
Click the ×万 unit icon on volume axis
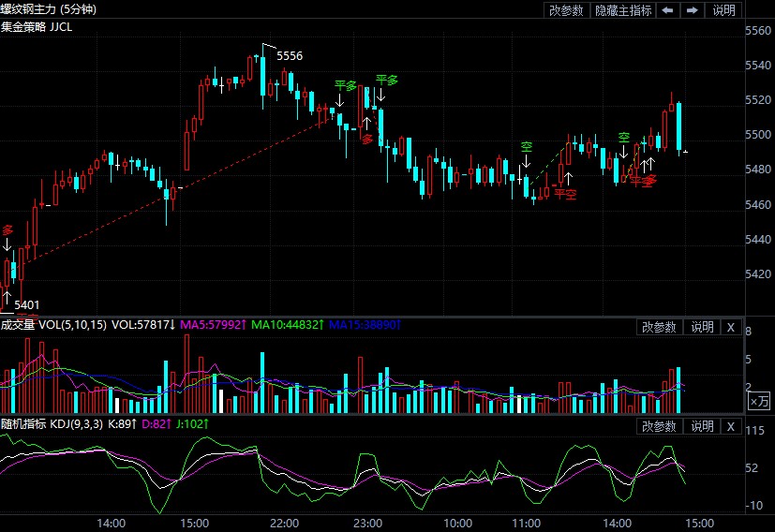coord(759,401)
